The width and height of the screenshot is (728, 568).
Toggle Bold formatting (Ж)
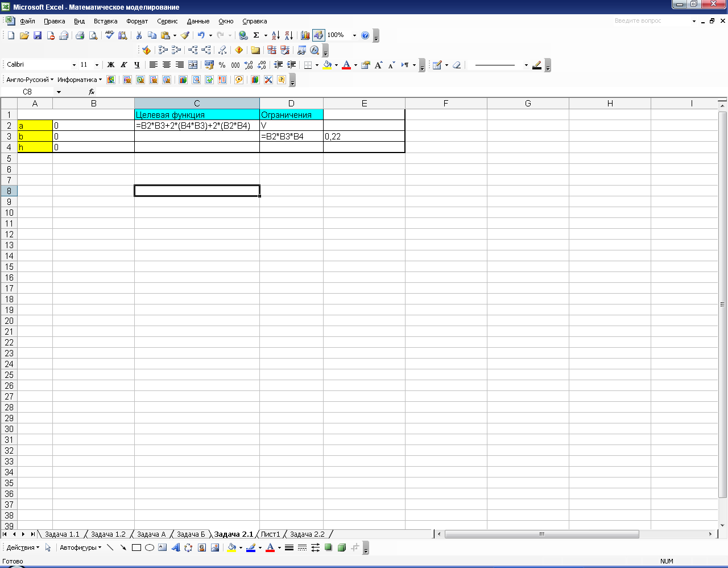pos(111,65)
